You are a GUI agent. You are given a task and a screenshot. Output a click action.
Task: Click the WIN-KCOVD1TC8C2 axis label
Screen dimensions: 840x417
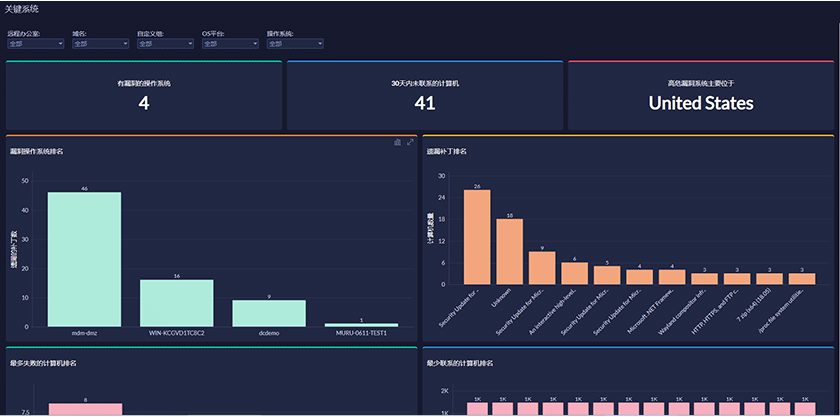177,333
